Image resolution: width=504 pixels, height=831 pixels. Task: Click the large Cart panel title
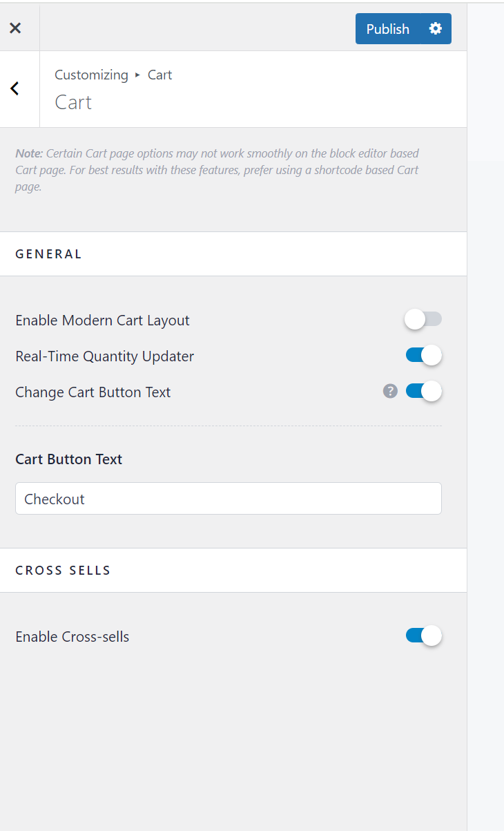tap(73, 103)
